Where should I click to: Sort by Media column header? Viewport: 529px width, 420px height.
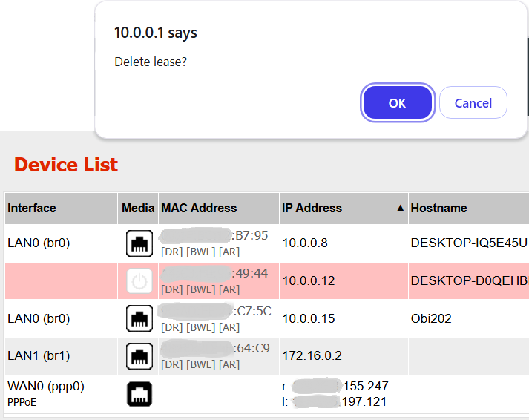pos(138,208)
